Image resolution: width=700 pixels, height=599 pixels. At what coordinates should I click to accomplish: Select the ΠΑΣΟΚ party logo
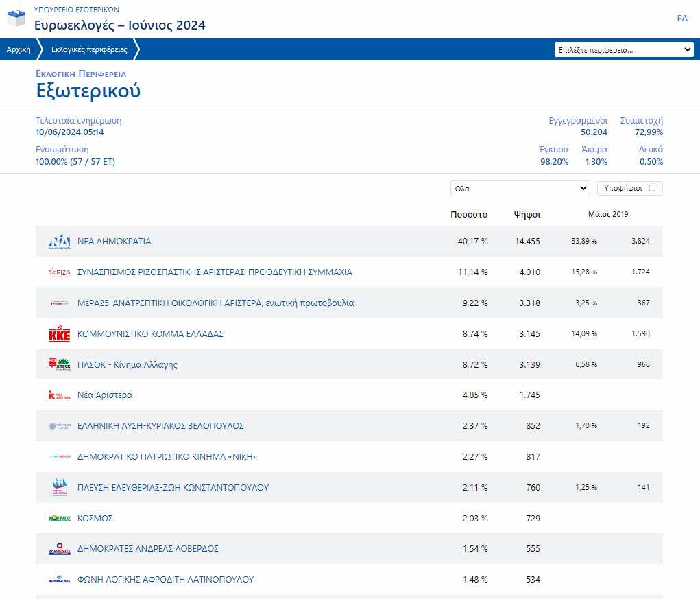pyautogui.click(x=59, y=364)
